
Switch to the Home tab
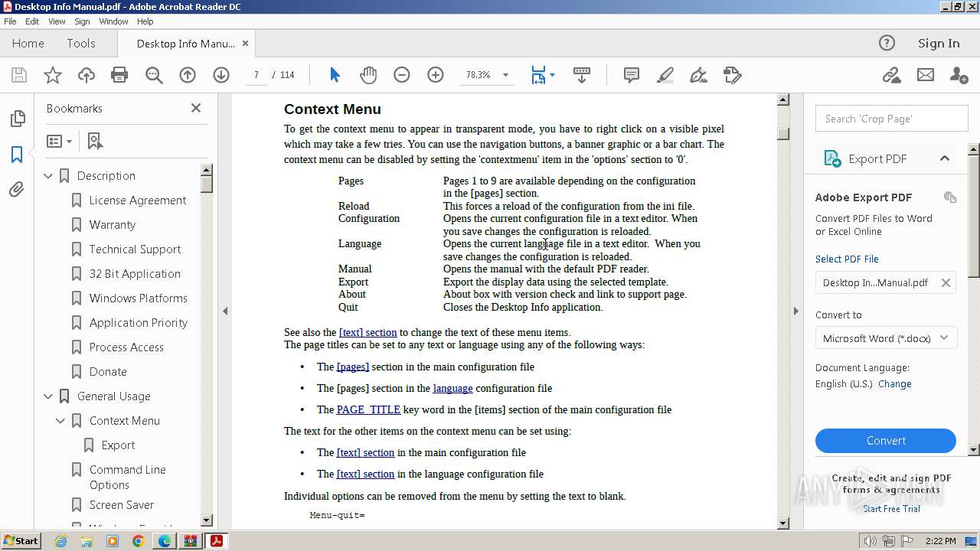[28, 44]
